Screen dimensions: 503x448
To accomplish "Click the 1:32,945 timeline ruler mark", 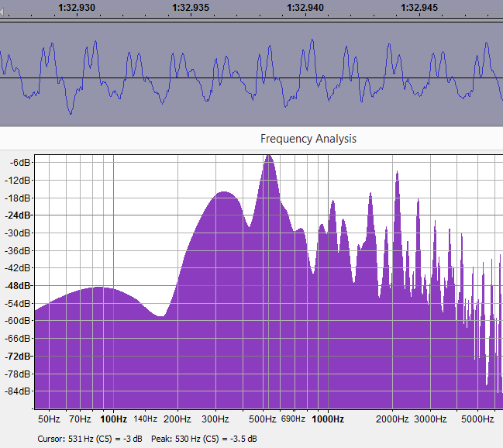I will coord(419,7).
